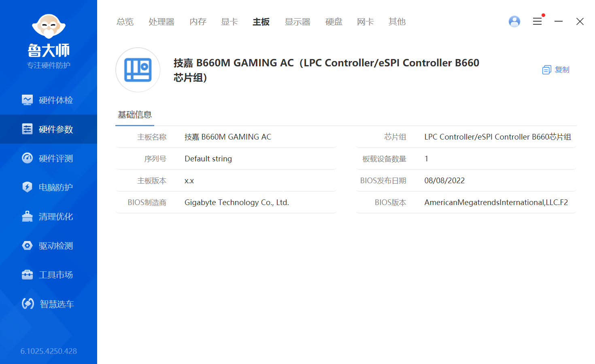Switch to the 硬盘 tab
This screenshot has width=595, height=364.
[x=334, y=21]
